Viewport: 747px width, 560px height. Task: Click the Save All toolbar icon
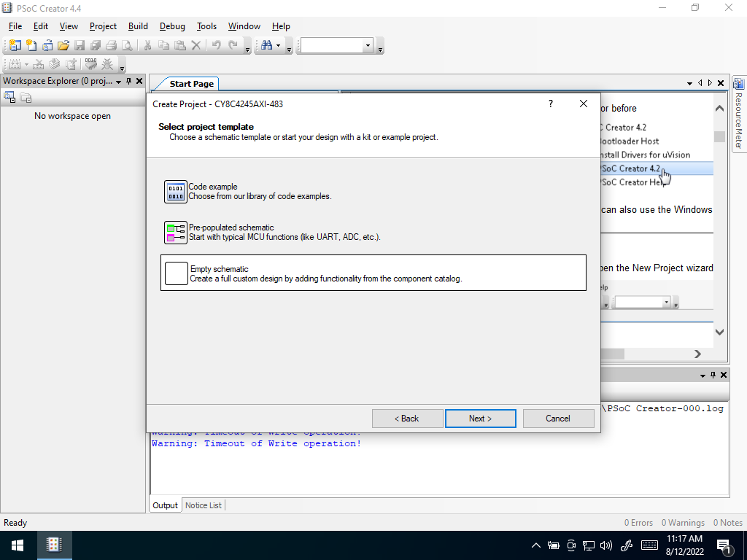point(96,45)
